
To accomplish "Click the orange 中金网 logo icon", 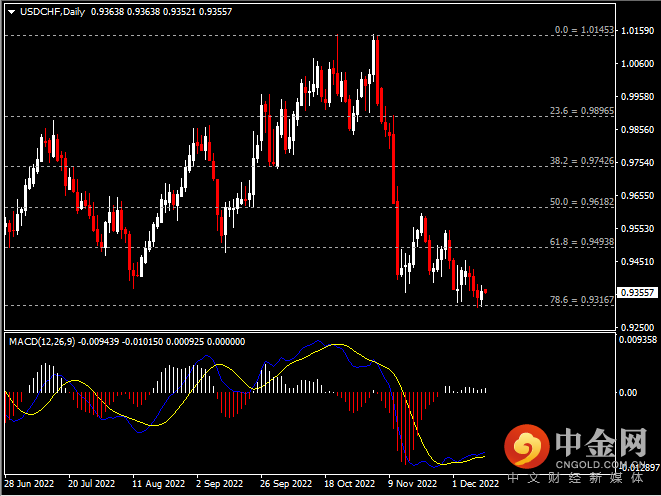I will coord(523,445).
